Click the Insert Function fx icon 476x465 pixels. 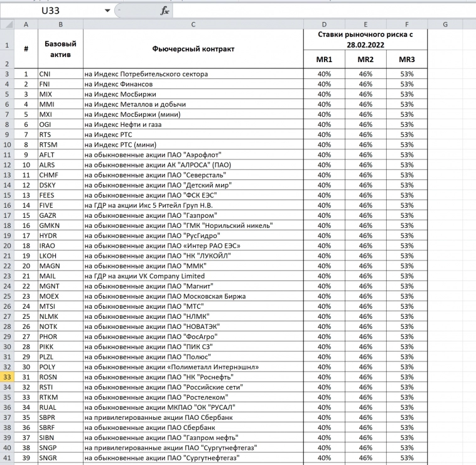165,11
